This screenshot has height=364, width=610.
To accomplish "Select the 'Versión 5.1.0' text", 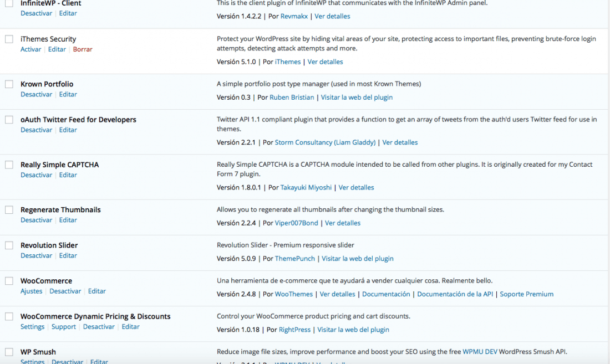I will 236,61.
